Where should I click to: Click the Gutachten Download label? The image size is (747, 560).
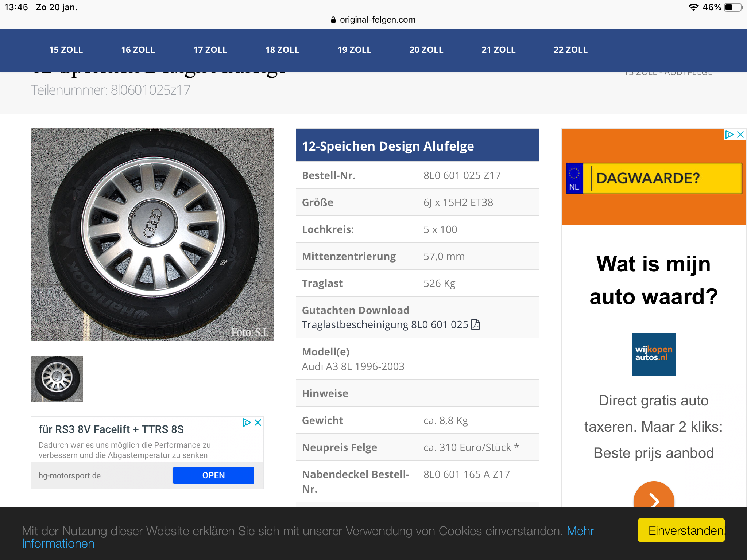(356, 310)
